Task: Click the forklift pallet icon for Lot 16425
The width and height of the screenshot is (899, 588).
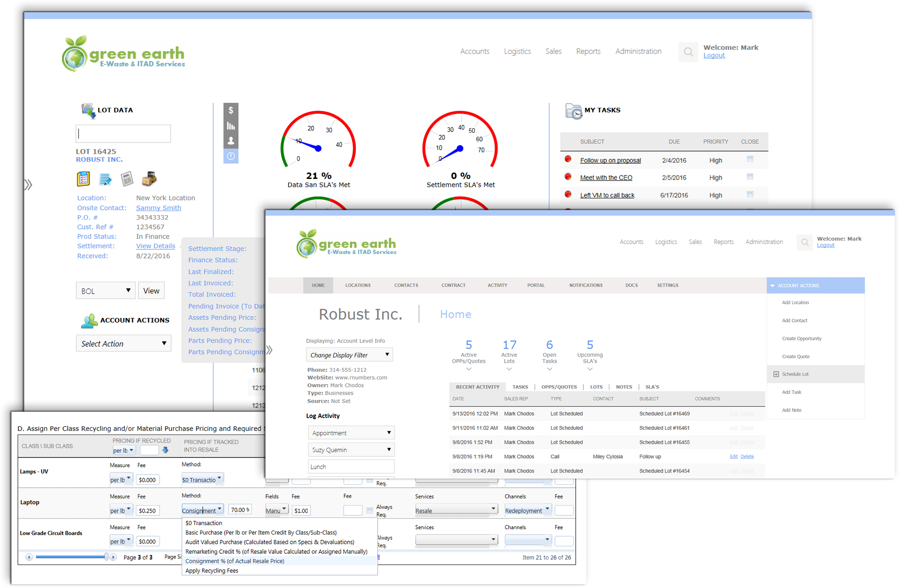Action: click(149, 179)
